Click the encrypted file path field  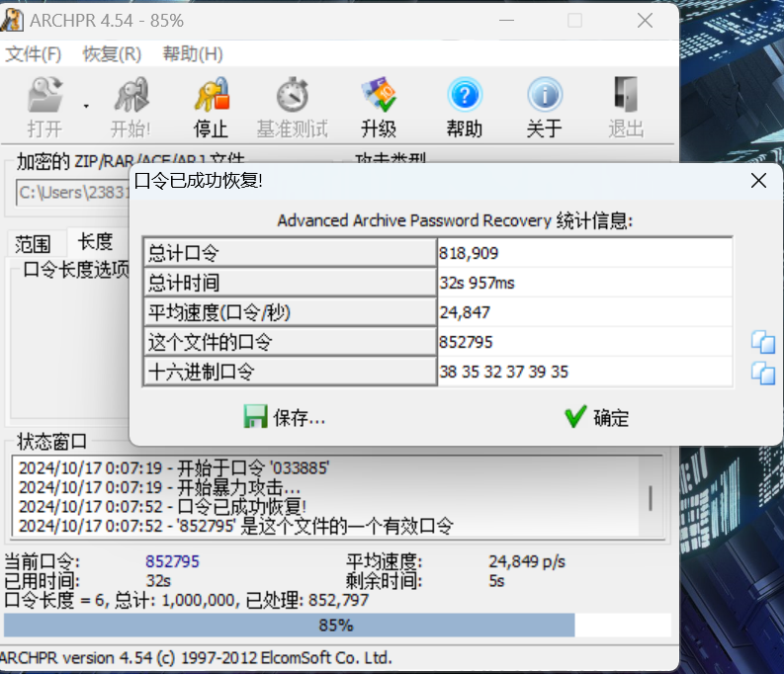pyautogui.click(x=73, y=193)
